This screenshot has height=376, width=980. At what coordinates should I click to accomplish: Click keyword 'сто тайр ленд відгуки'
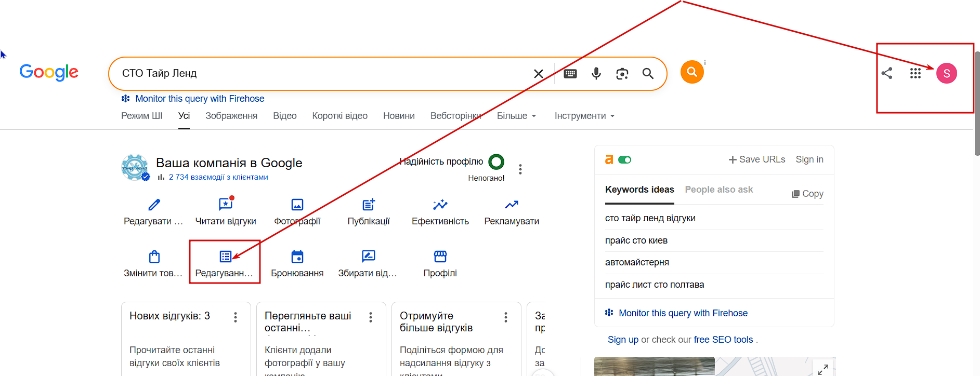point(650,218)
